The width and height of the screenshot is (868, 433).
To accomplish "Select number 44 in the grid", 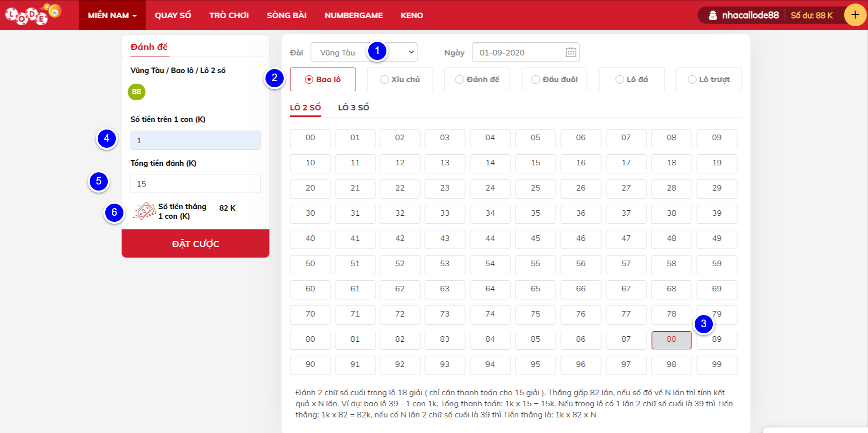I will 490,239.
